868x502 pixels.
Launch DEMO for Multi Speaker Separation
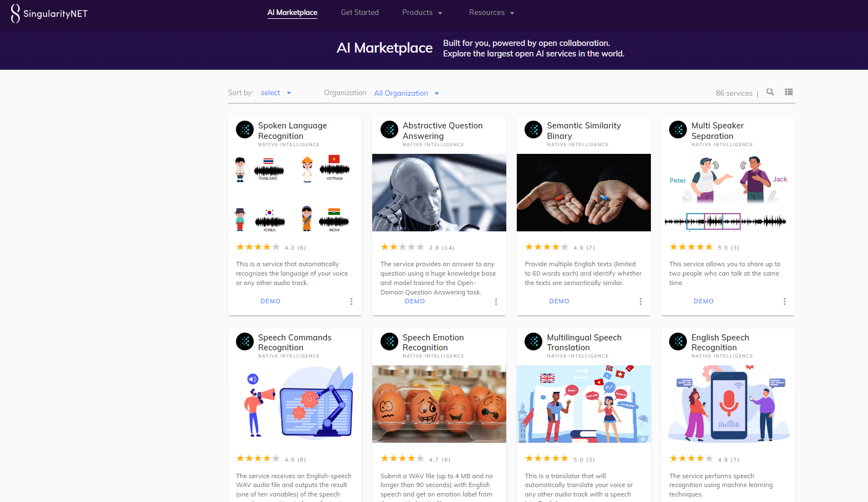pyautogui.click(x=703, y=301)
